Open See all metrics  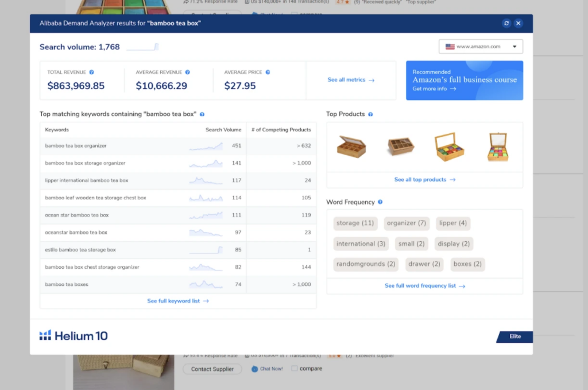coord(350,80)
